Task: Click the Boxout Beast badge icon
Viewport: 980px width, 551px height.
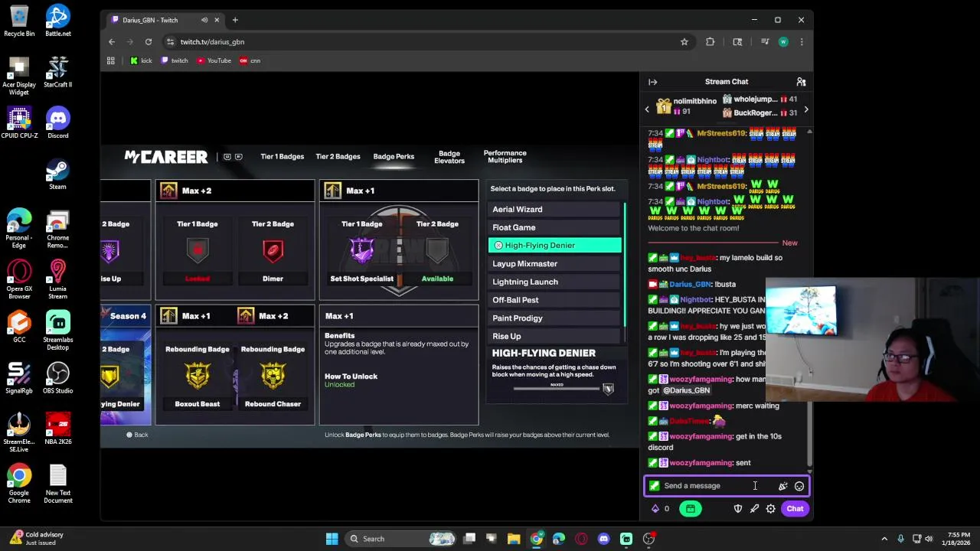Action: pyautogui.click(x=197, y=376)
